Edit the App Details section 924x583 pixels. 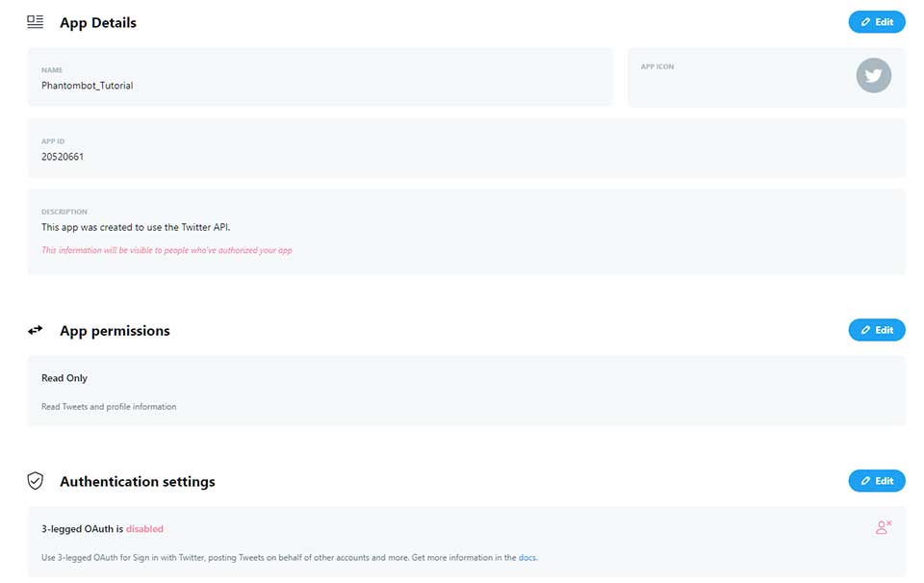click(876, 22)
